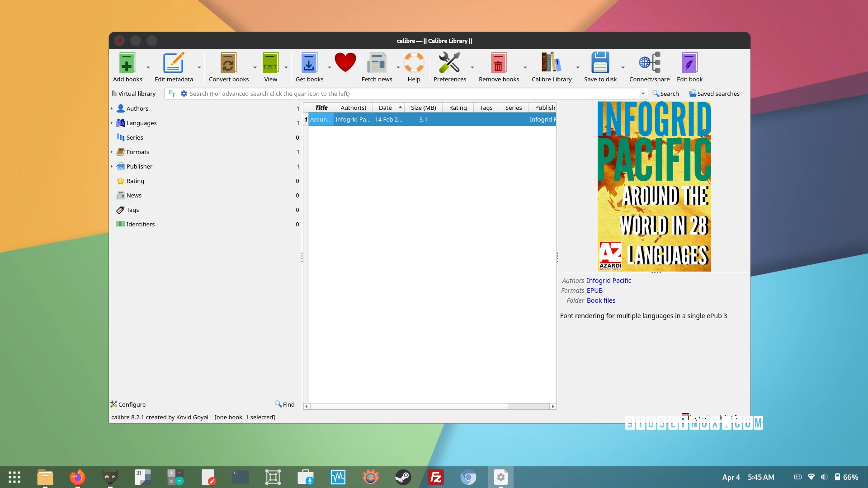Open the Infogrid Pacific author link

coord(609,281)
